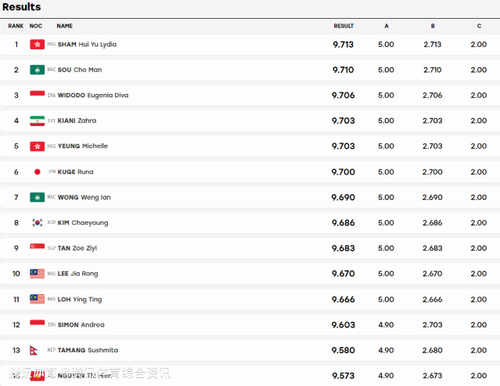The image size is (500, 386).
Task: Select result value 9.706
Action: tap(343, 95)
